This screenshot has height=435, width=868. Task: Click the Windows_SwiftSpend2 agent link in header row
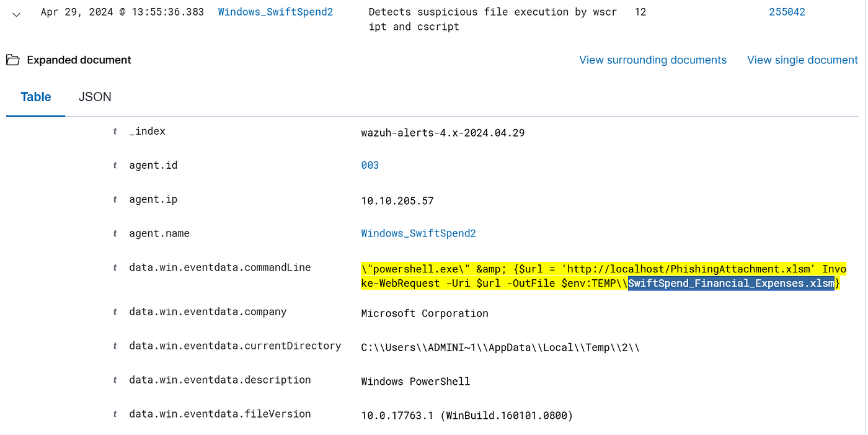click(275, 12)
